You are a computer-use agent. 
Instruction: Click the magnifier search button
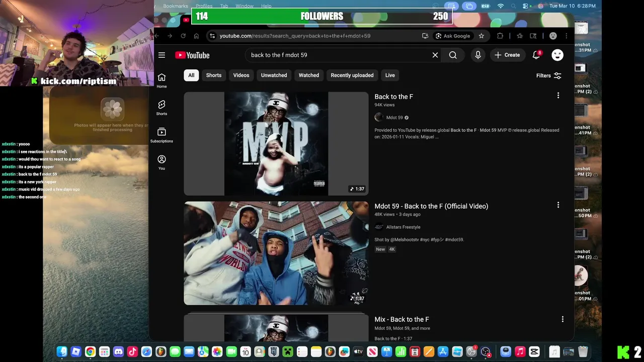(453, 55)
